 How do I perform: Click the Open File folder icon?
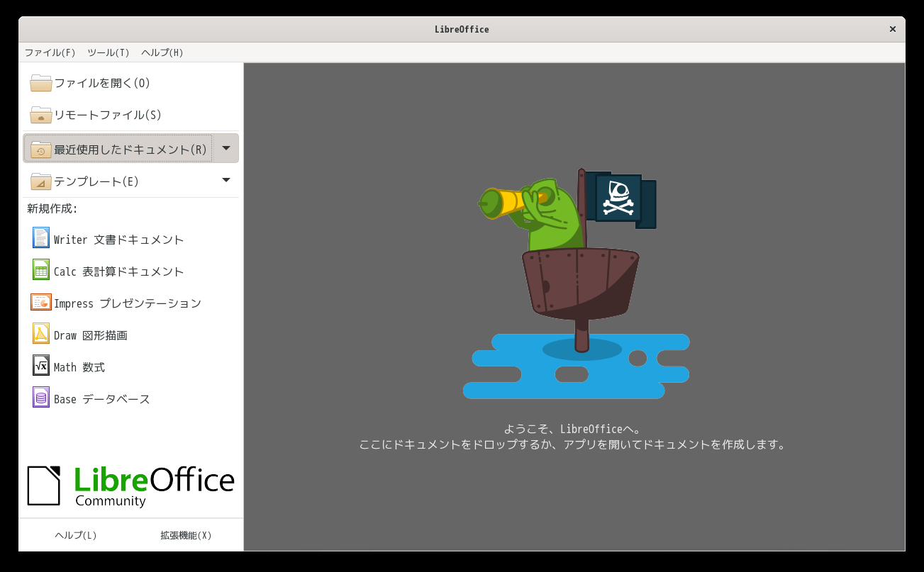(x=41, y=83)
